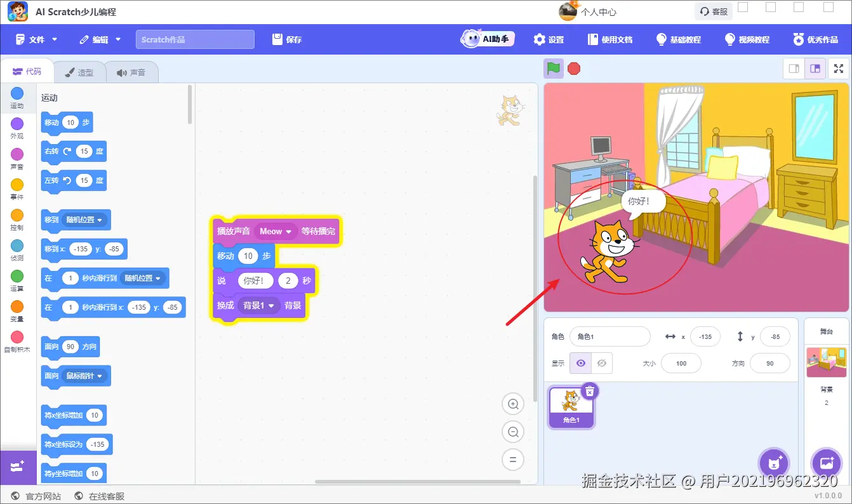
Task: Open the 编辑 menu
Action: pos(100,39)
